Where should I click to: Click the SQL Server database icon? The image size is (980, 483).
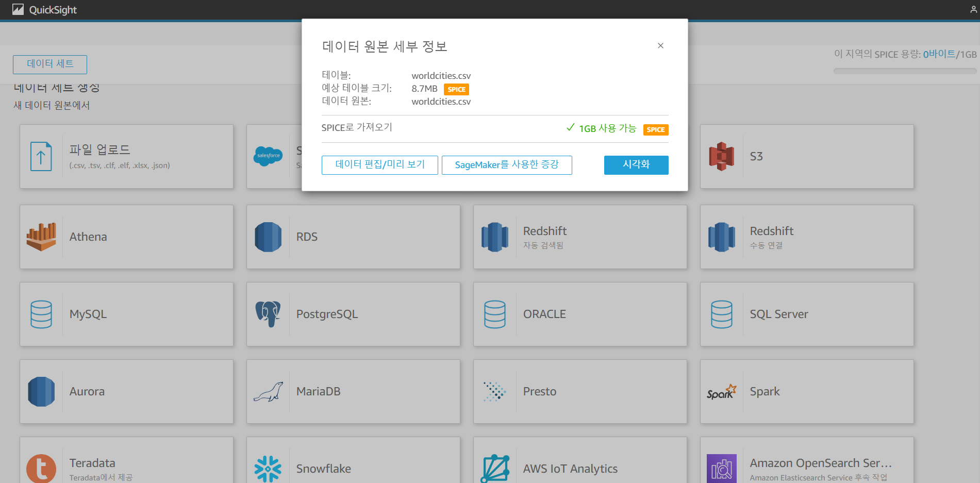[x=722, y=314]
